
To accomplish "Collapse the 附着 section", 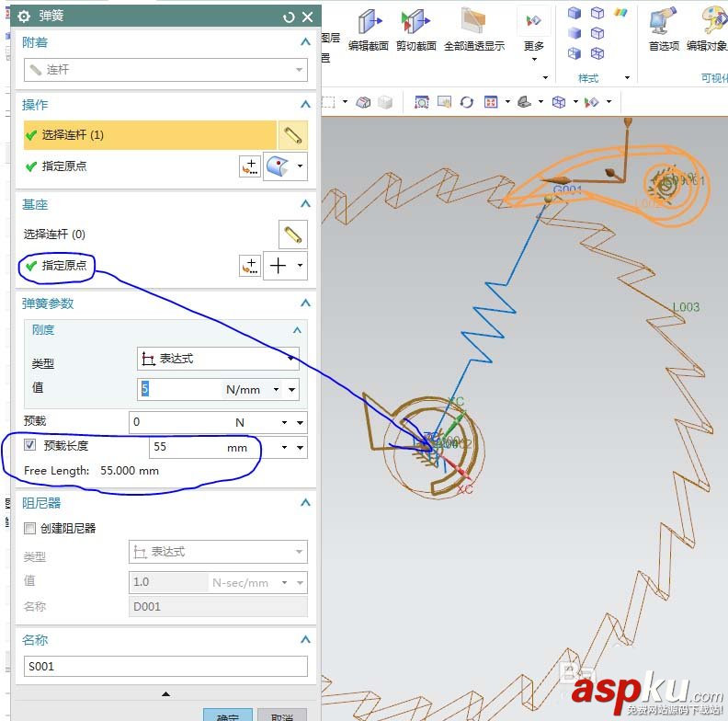I will pos(305,42).
